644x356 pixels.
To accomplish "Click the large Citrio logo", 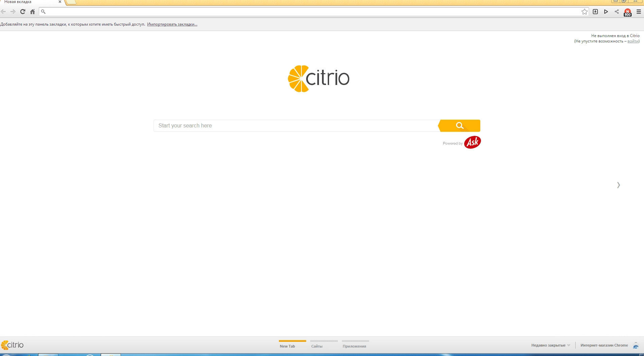I will pyautogui.click(x=319, y=79).
